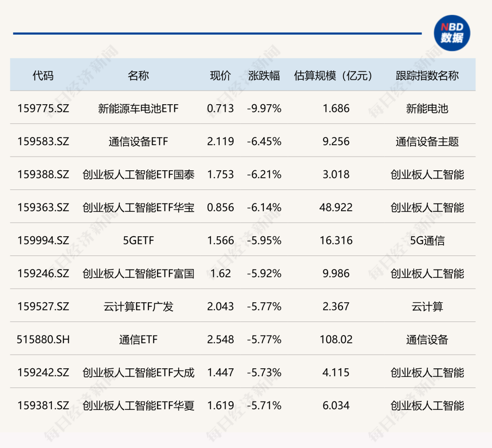Click the name 新能源车电池ETF
Image resolution: width=492 pixels, height=448 pixels.
(x=138, y=108)
